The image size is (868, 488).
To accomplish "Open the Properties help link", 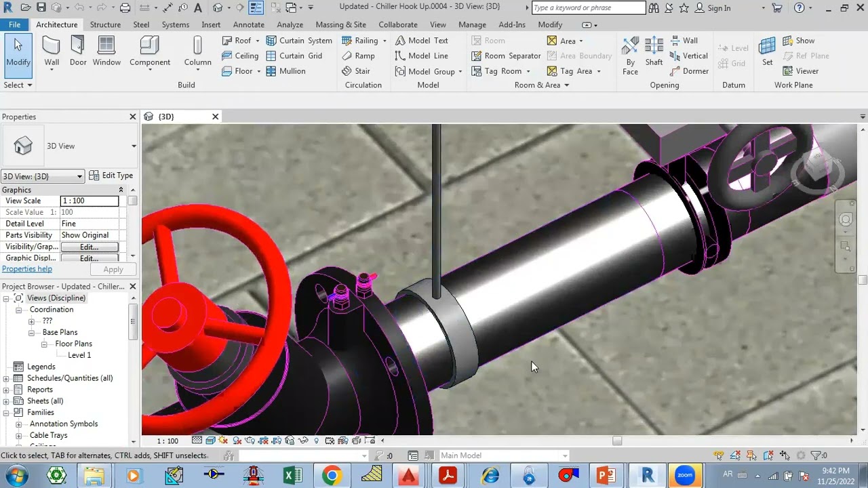I will tap(26, 269).
